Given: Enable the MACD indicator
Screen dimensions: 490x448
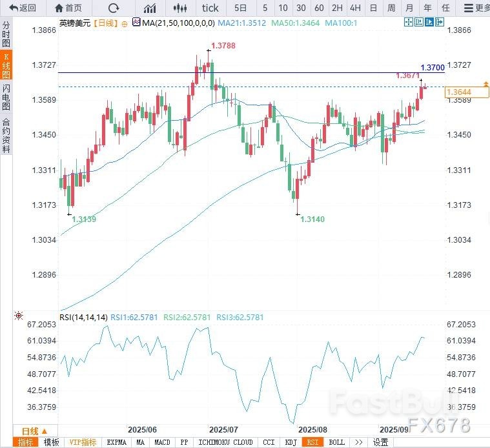Looking at the screenshot, I should [162, 442].
